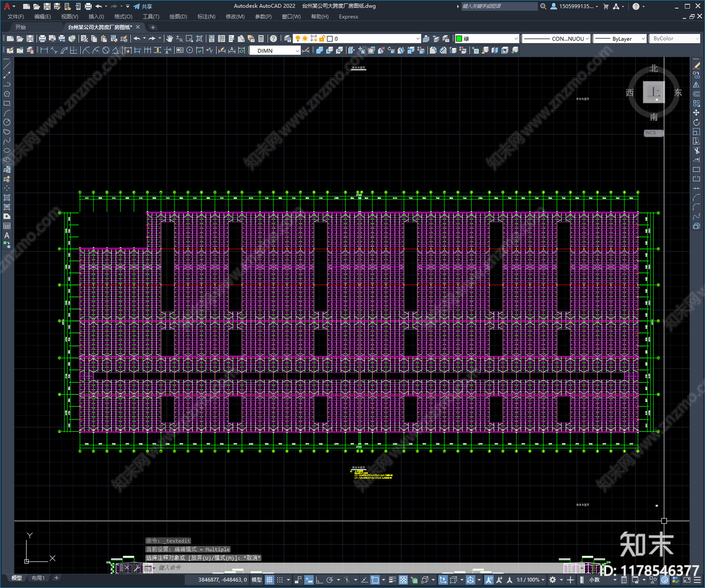This screenshot has height=588, width=705.
Task: Open the 标注(N) menu
Action: 206,17
